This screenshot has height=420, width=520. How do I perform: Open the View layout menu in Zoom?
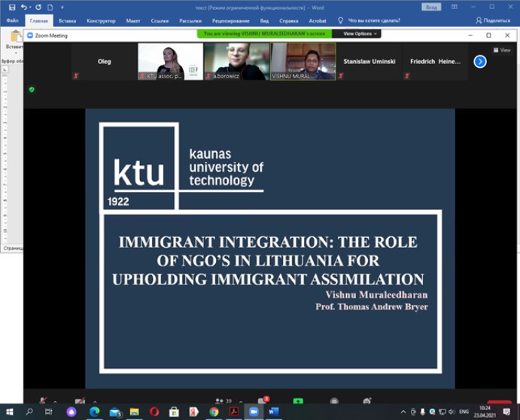502,50
